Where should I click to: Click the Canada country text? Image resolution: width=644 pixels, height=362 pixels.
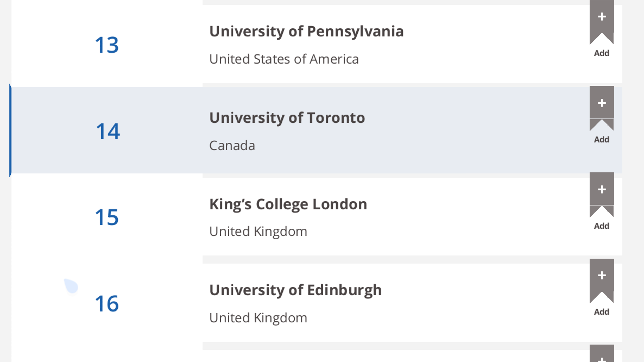[x=232, y=146]
